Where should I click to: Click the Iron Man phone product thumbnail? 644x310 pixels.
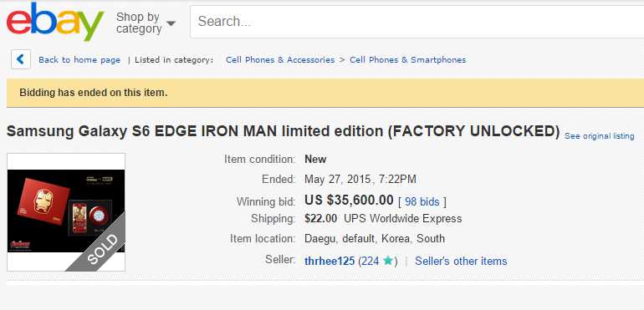coord(66,212)
